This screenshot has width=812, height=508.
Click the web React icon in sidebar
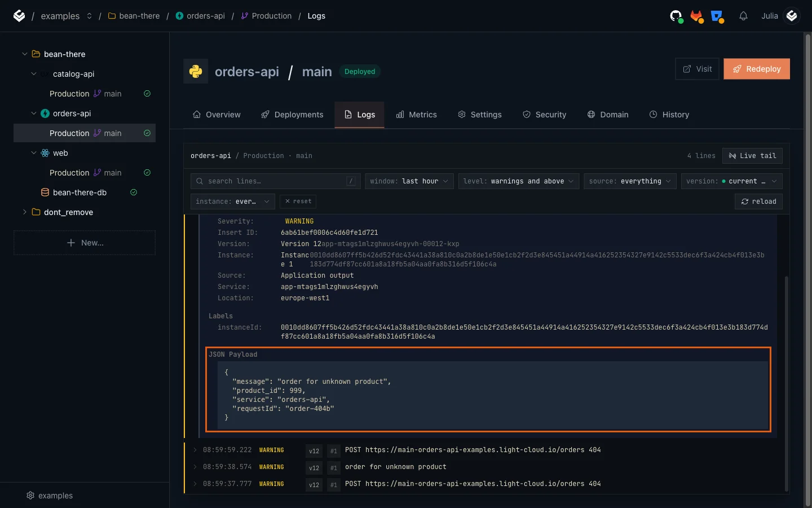click(x=45, y=153)
